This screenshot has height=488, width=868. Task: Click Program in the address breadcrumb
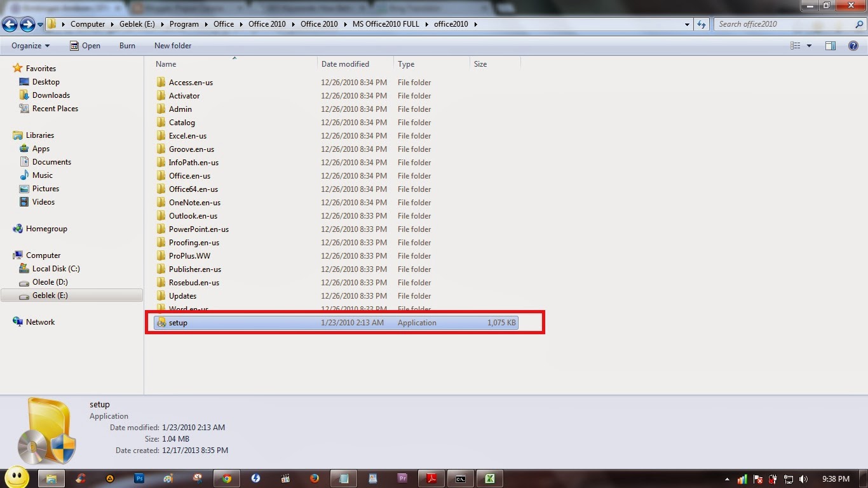point(184,24)
